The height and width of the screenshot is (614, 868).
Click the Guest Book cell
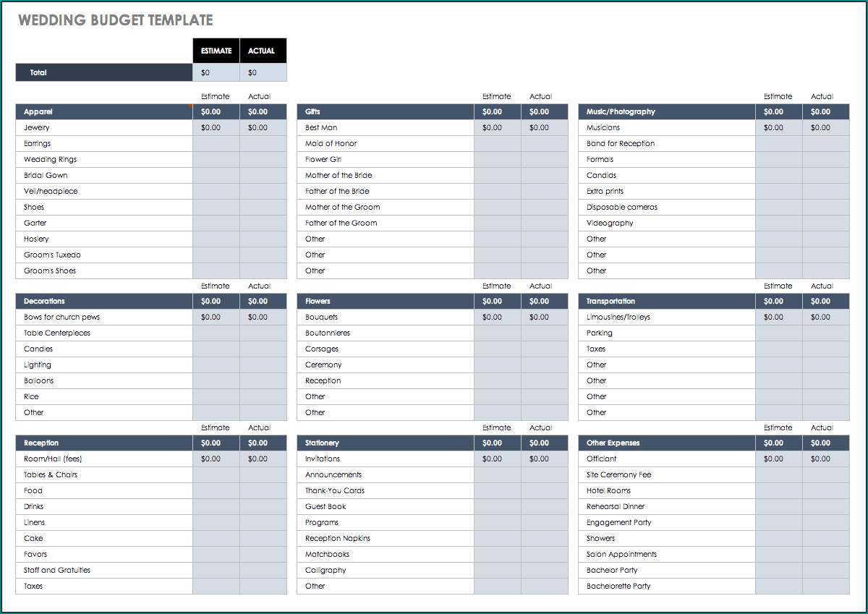tap(386, 507)
